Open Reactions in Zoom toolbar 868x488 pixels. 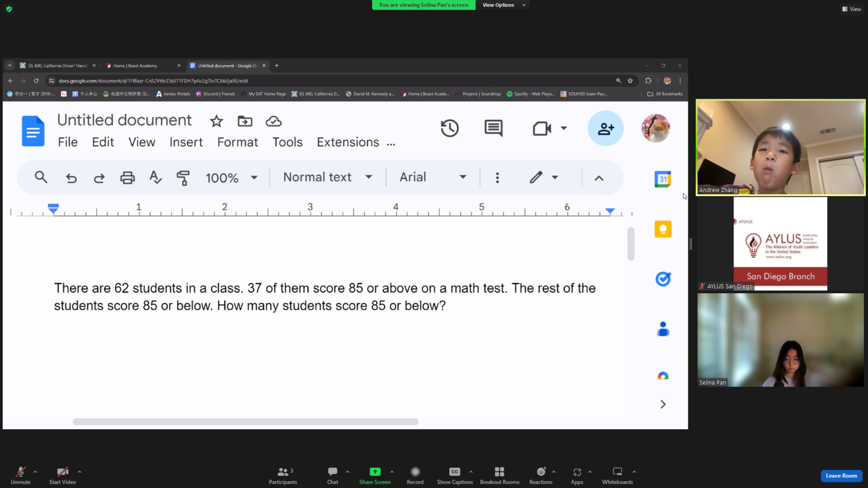(541, 475)
